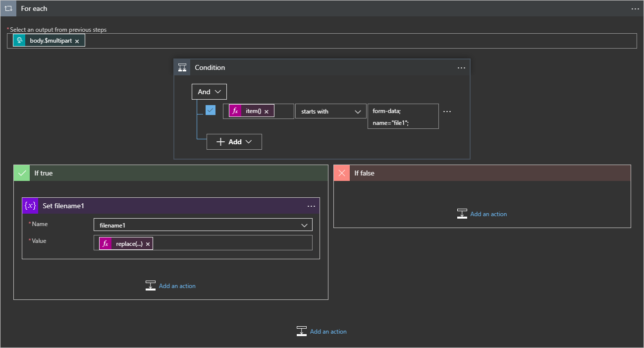Click the For each loop icon
The height and width of the screenshot is (348, 644).
pyautogui.click(x=8, y=8)
